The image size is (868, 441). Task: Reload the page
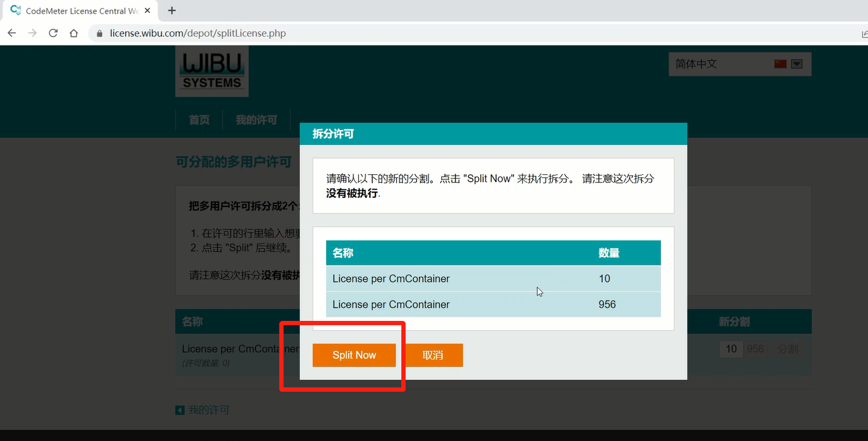(x=53, y=33)
